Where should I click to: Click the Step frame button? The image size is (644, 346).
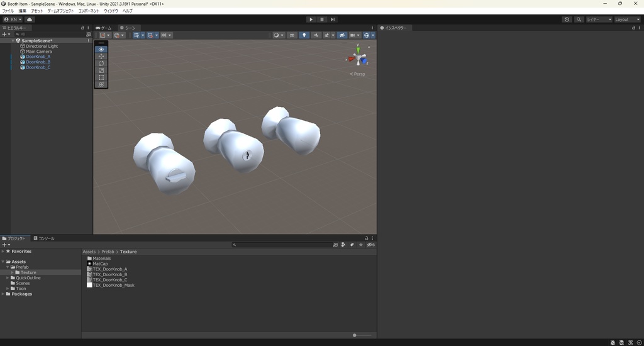333,20
